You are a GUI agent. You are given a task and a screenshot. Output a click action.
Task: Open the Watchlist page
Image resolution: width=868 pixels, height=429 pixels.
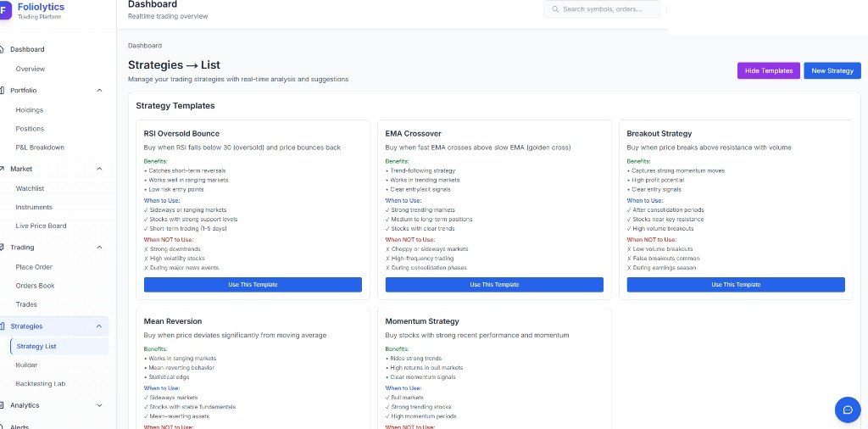click(x=30, y=189)
